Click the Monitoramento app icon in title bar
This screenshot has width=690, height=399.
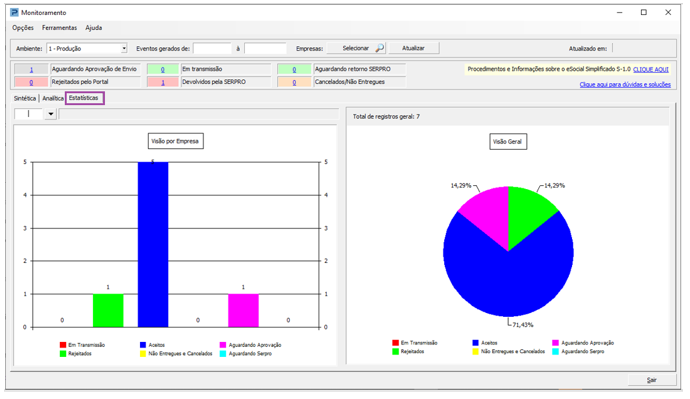[15, 12]
